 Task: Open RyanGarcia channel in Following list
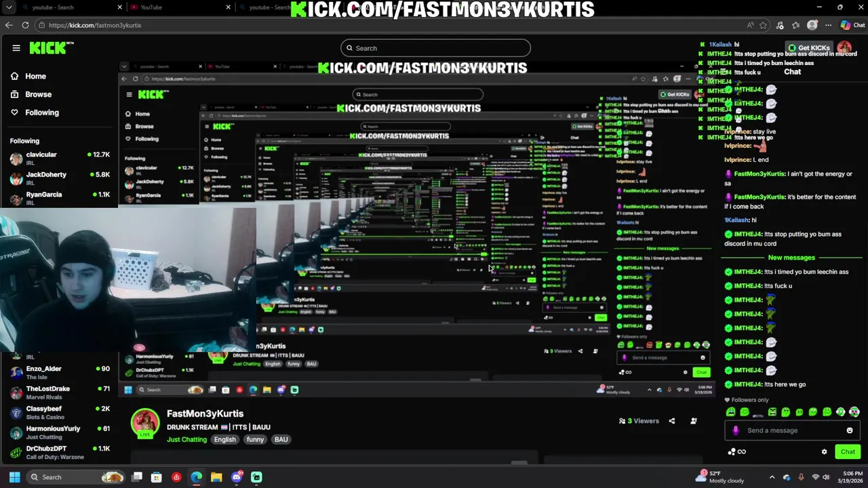[60, 198]
